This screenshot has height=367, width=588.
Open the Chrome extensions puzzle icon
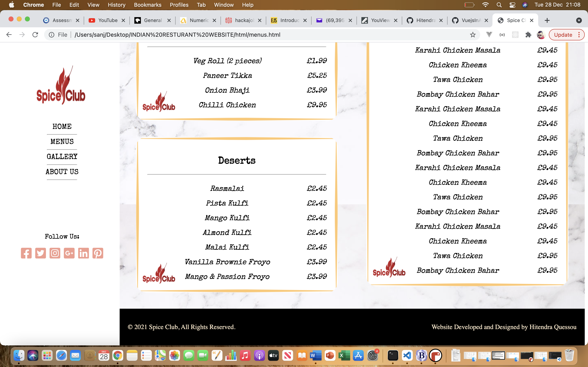click(x=528, y=34)
